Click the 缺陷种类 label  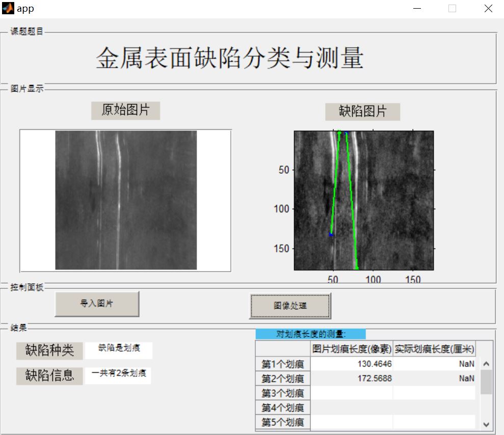(x=49, y=350)
